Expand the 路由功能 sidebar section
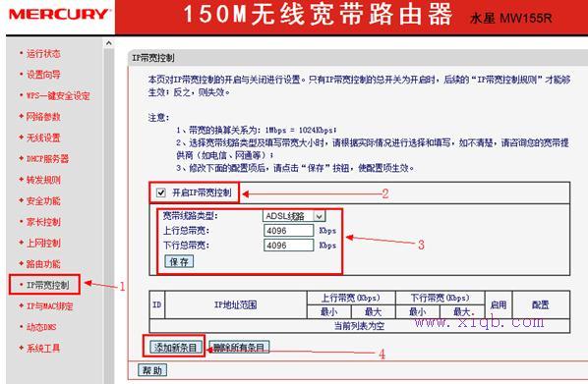Image resolution: width=588 pixels, height=384 pixels. [43, 264]
